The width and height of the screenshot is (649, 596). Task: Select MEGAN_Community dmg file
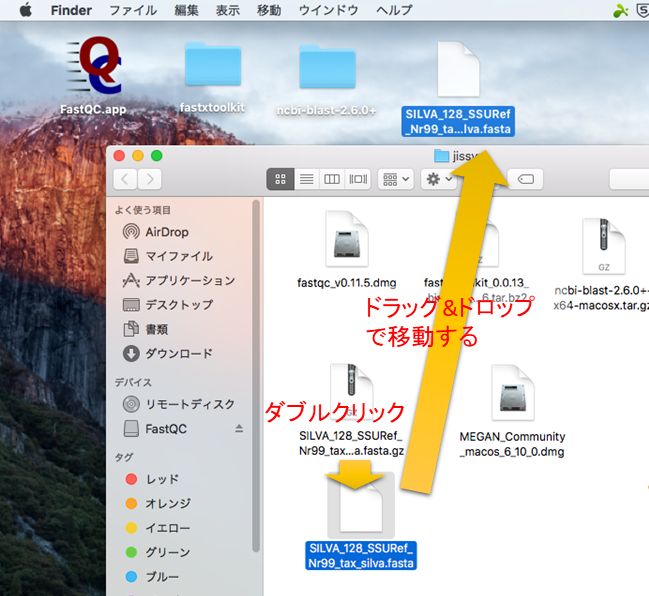coord(512,392)
